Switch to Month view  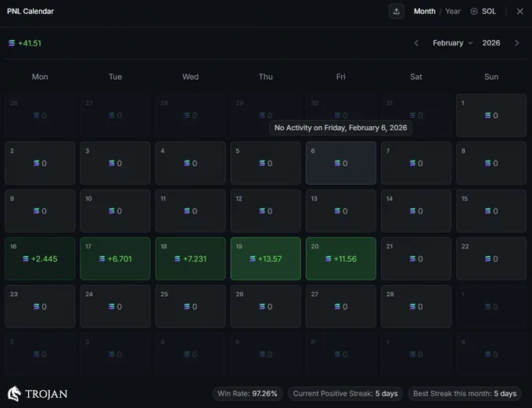coord(424,11)
